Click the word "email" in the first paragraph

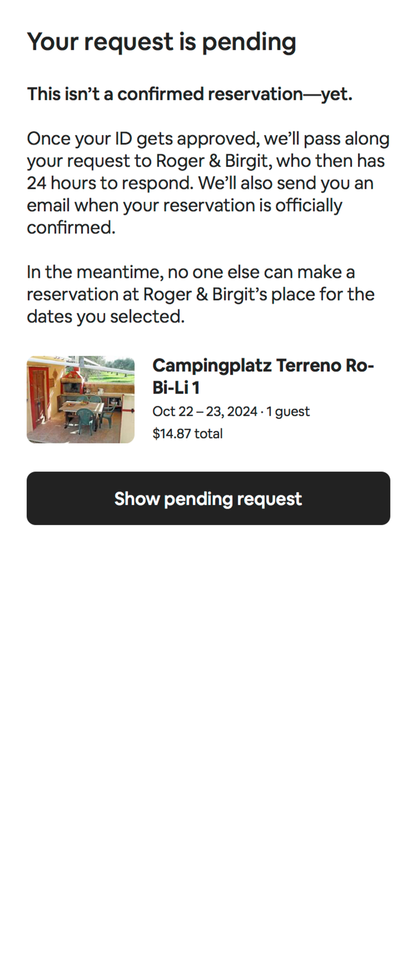point(48,206)
